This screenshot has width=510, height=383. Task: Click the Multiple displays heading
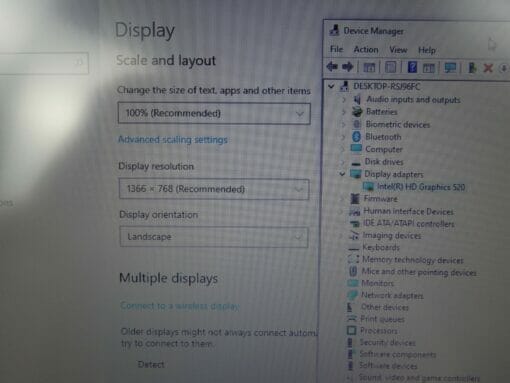coord(168,278)
